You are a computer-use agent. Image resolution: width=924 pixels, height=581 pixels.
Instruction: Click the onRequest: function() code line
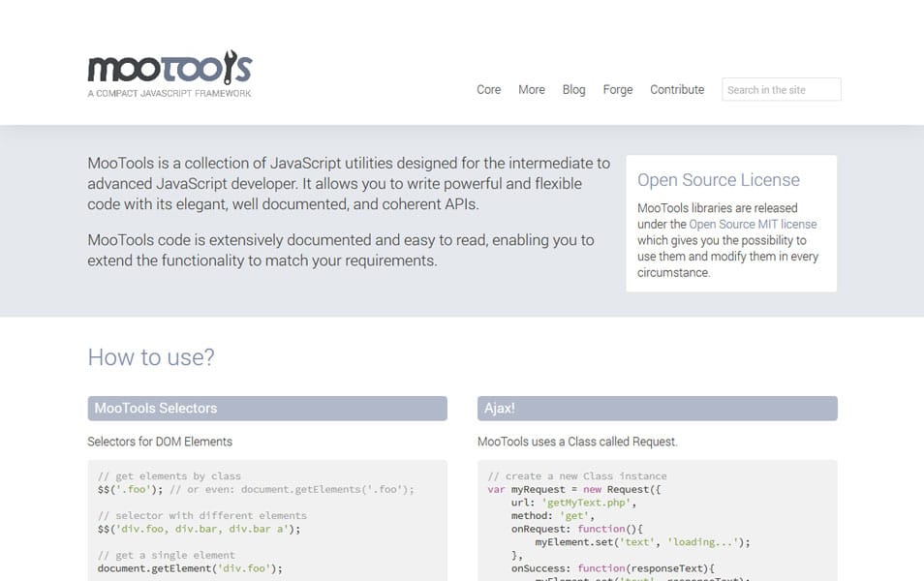pyautogui.click(x=577, y=529)
